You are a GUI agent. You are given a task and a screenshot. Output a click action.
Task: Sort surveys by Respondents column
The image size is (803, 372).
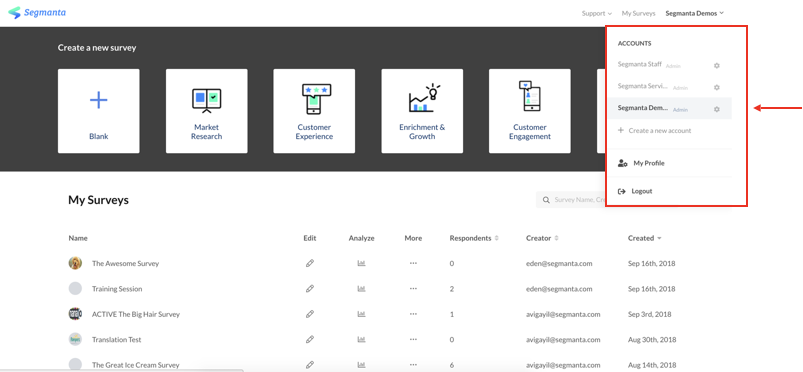pos(474,238)
